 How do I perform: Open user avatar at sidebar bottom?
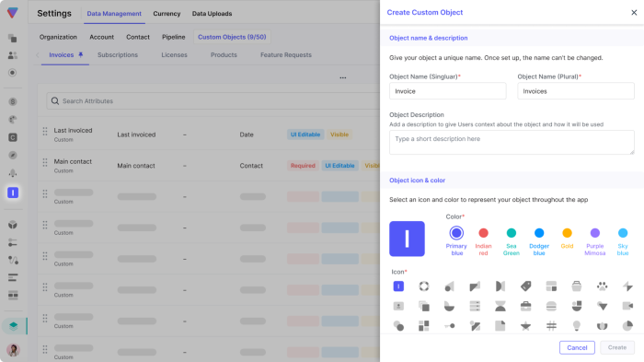(13, 350)
